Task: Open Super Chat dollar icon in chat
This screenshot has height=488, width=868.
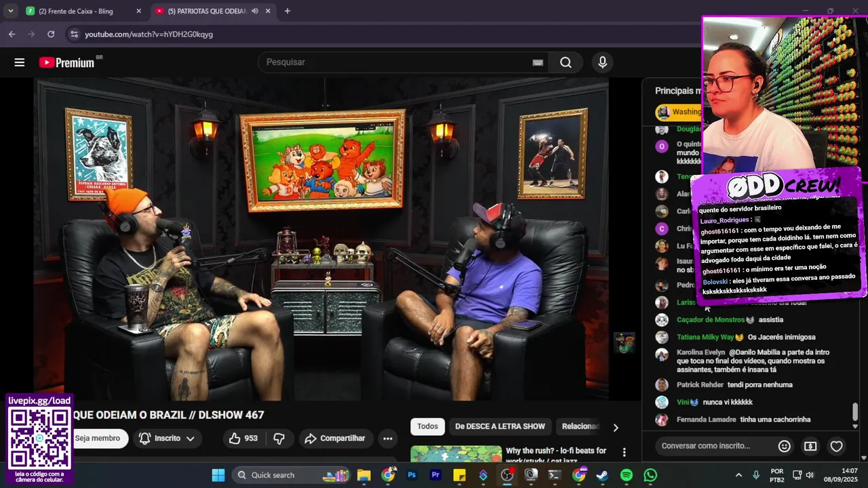Action: 810,446
